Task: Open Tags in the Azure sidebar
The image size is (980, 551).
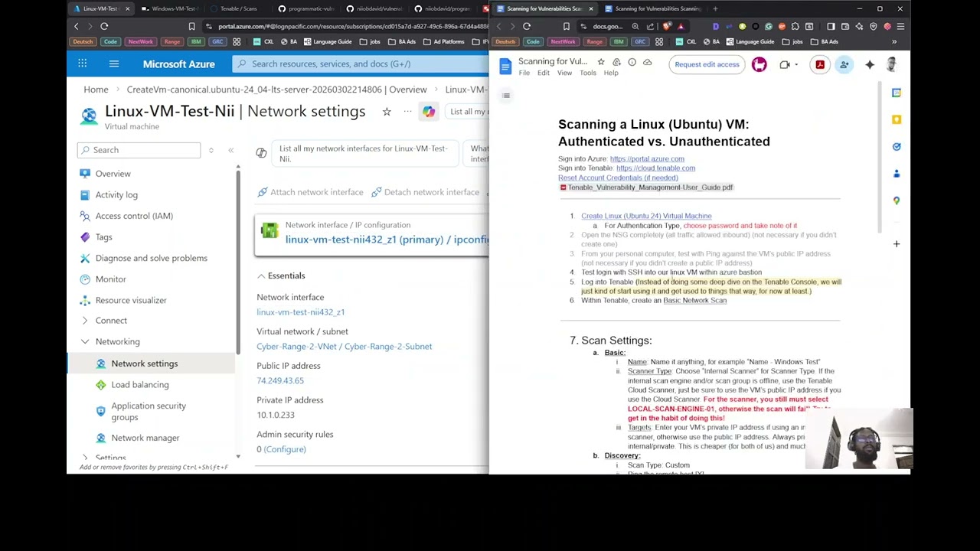Action: [x=103, y=237]
